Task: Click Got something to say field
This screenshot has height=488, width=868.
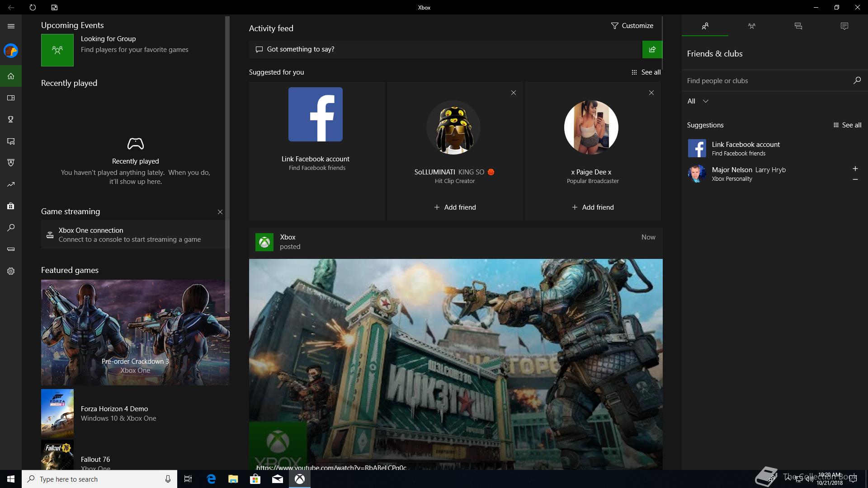Action: tap(445, 49)
